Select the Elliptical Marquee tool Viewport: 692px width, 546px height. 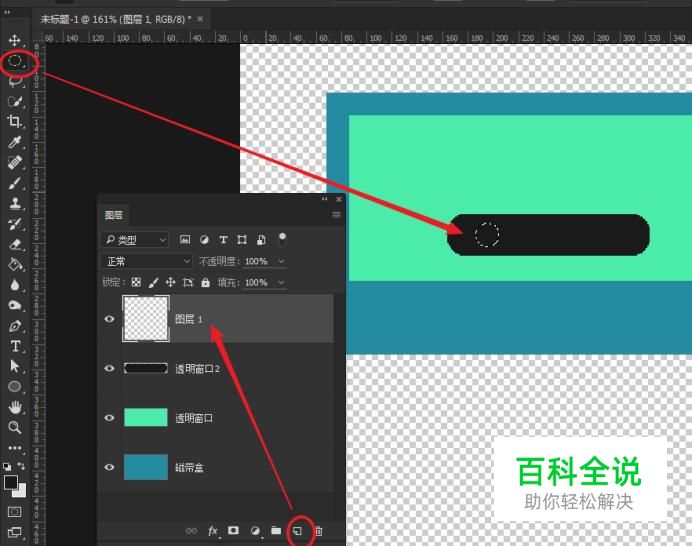pyautogui.click(x=15, y=60)
